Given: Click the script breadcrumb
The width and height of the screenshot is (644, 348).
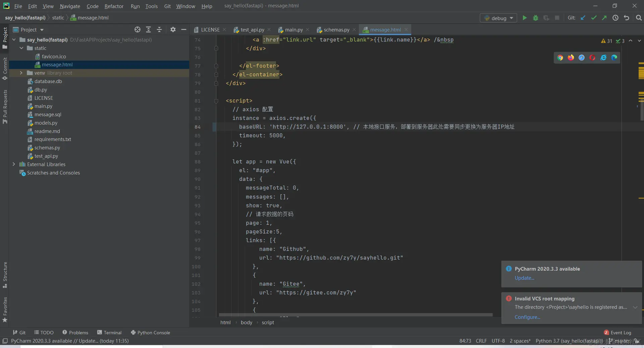Looking at the screenshot, I should [268, 323].
